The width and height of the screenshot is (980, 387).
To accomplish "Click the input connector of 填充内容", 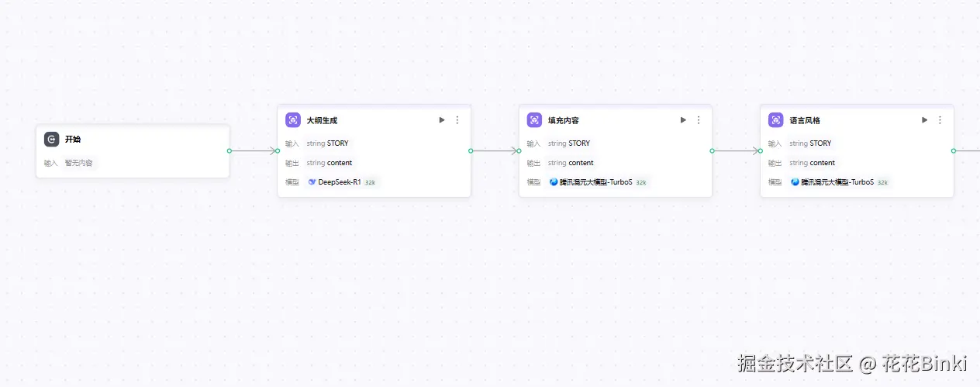I will click(x=519, y=150).
